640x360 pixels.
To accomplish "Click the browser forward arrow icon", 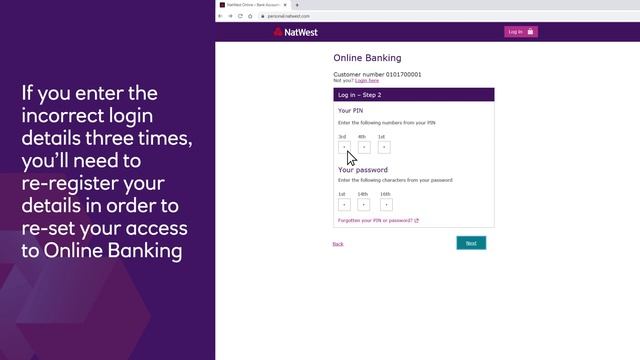I will coord(230,16).
